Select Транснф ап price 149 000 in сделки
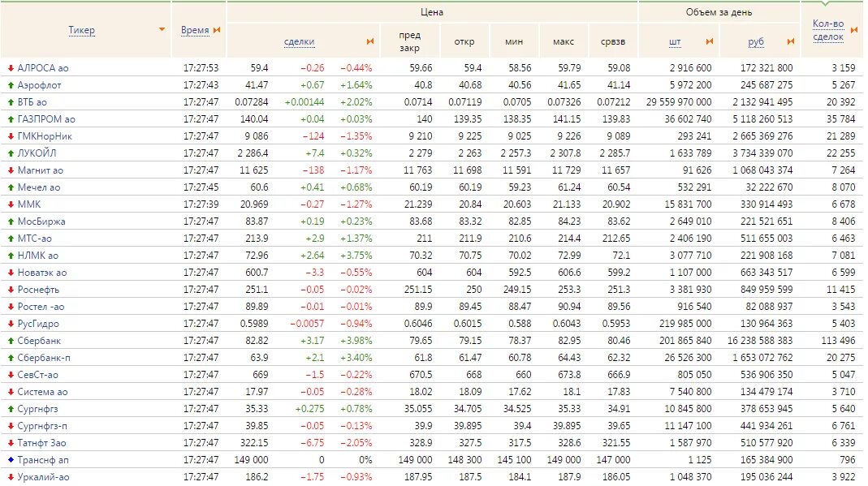The height and width of the screenshot is (486, 868). pos(251,460)
